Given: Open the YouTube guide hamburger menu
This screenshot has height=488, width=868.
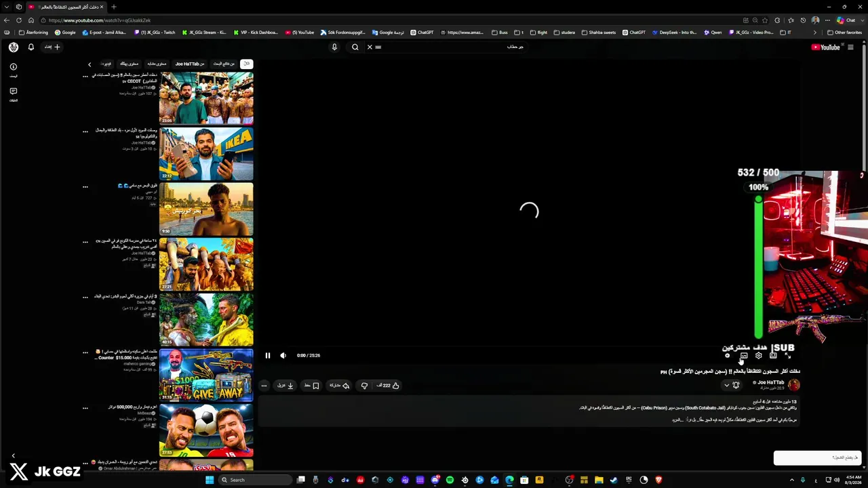Looking at the screenshot, I should 850,47.
